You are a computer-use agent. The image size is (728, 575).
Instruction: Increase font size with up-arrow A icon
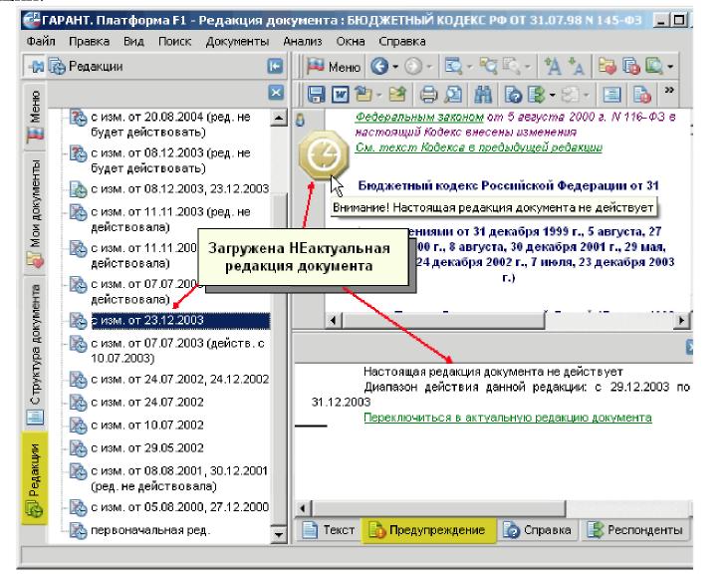click(553, 67)
